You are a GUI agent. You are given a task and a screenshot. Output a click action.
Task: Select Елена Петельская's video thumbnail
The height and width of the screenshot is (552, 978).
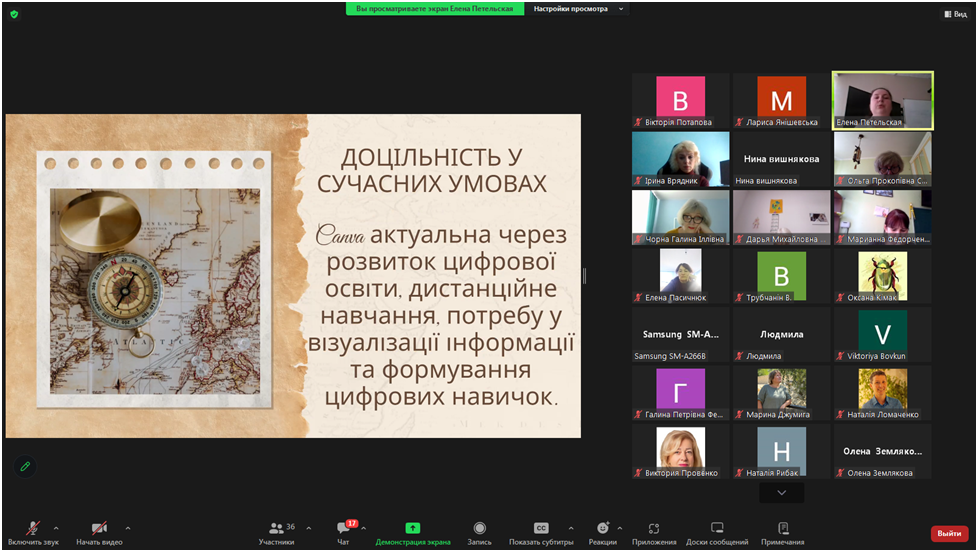(x=882, y=100)
